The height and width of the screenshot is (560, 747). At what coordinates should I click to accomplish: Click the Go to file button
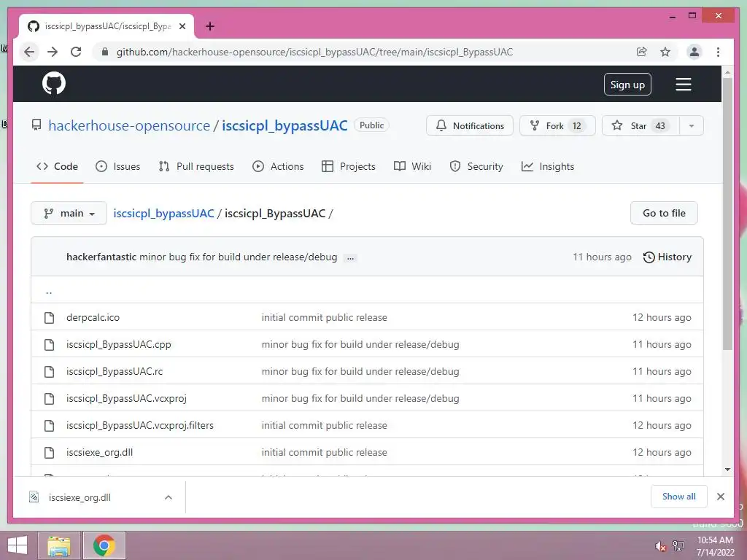tap(664, 213)
